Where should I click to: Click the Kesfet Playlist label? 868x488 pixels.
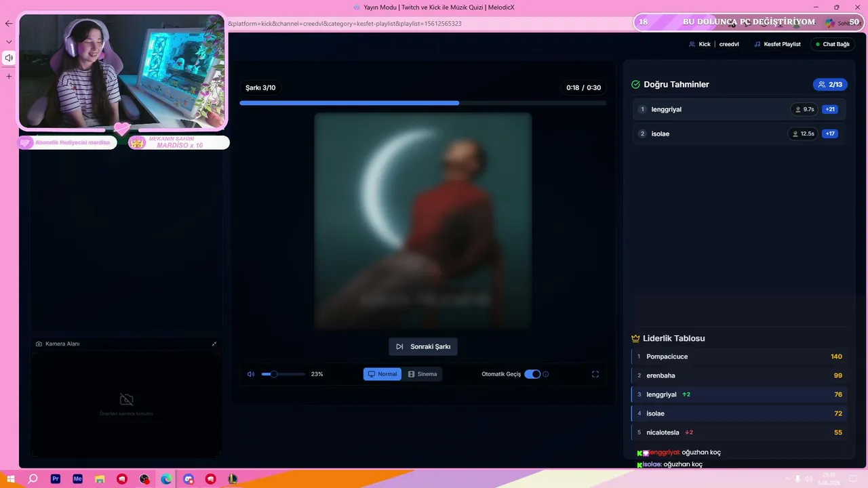click(777, 44)
